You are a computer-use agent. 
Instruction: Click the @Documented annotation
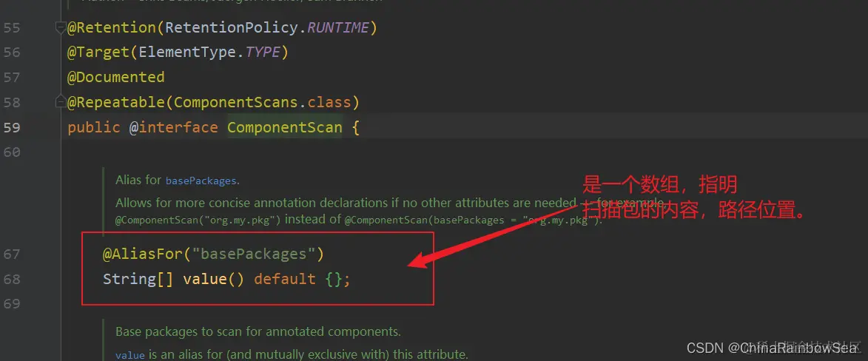115,78
